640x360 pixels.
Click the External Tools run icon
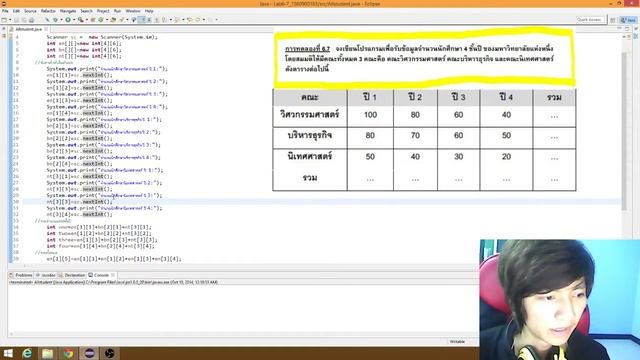pyautogui.click(x=81, y=20)
